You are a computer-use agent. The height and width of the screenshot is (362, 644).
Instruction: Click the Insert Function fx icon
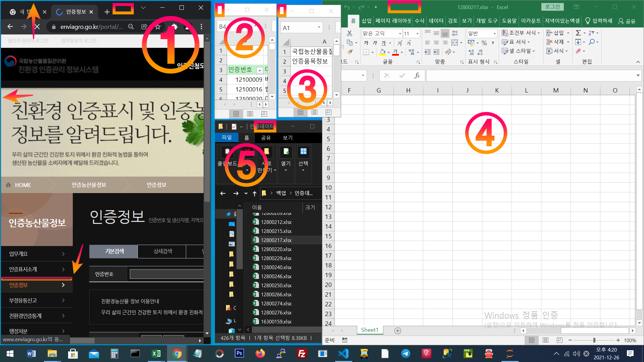pyautogui.click(x=417, y=75)
